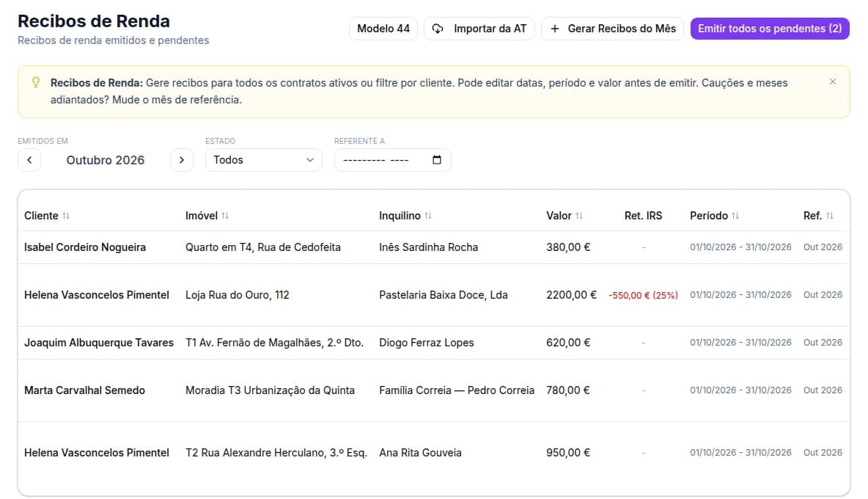Click the 380,00 € value
Viewport: 868px width, 499px height.
click(x=568, y=247)
